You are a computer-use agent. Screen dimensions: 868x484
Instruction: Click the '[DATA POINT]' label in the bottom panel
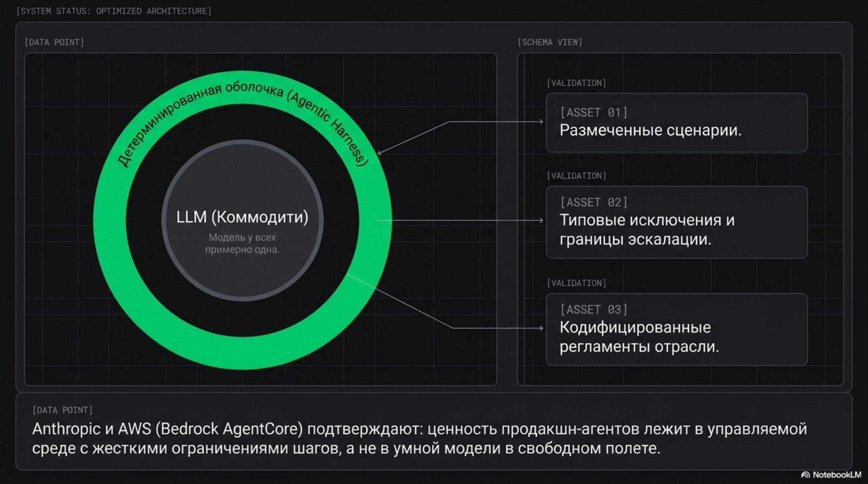62,410
